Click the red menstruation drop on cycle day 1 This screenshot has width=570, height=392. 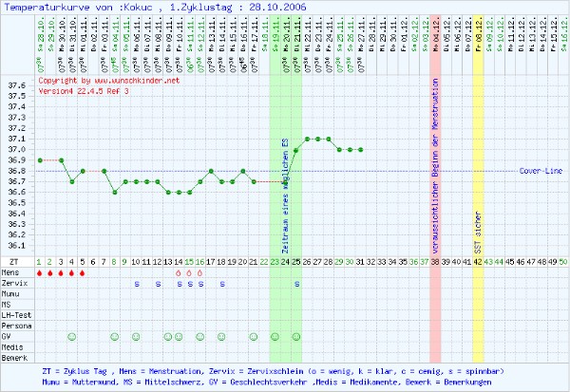[40, 272]
